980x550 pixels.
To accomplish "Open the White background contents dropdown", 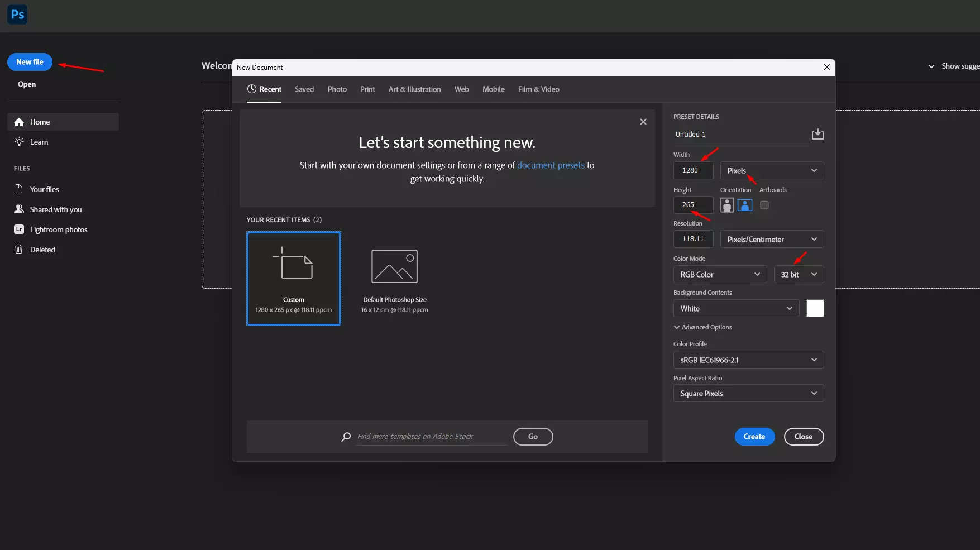I will tap(736, 308).
